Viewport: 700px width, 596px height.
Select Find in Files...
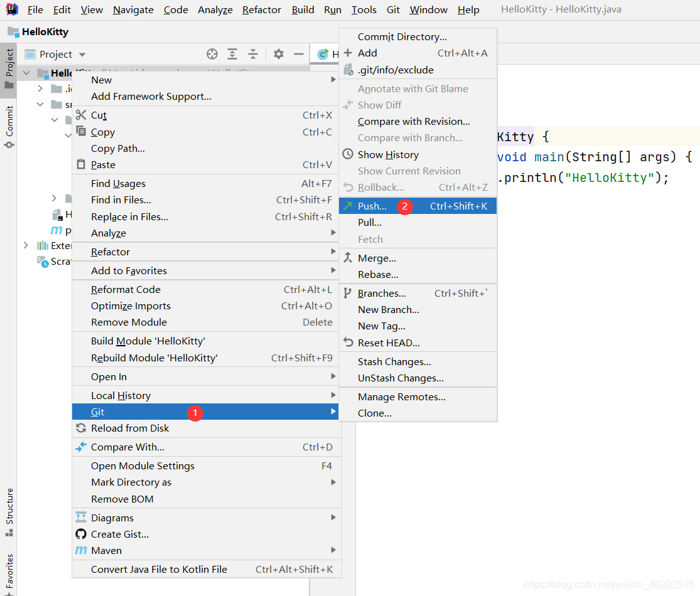pos(207,200)
